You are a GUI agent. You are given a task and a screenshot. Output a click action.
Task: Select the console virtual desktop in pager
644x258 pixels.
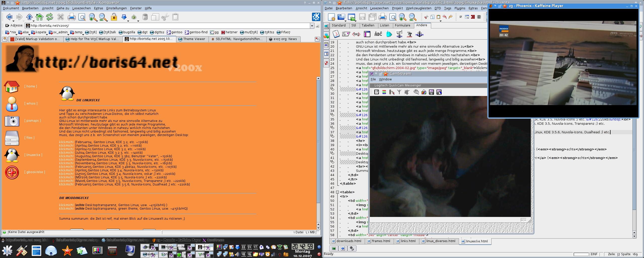coord(167,247)
